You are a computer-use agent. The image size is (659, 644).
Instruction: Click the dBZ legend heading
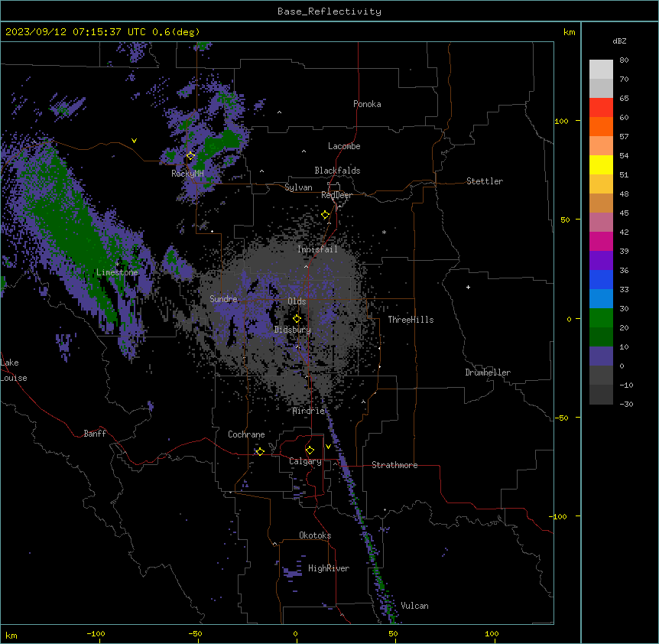pyautogui.click(x=619, y=41)
